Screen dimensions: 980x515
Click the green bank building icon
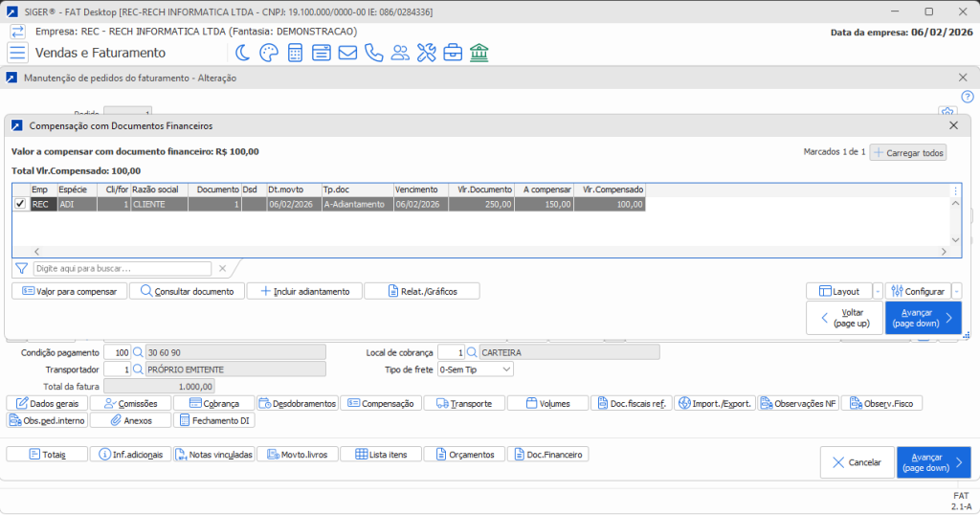point(479,53)
